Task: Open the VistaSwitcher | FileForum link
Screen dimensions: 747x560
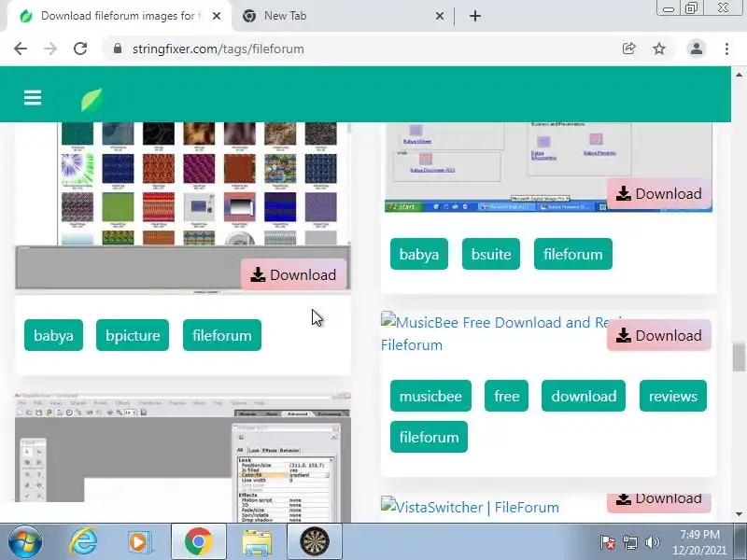Action: click(470, 507)
